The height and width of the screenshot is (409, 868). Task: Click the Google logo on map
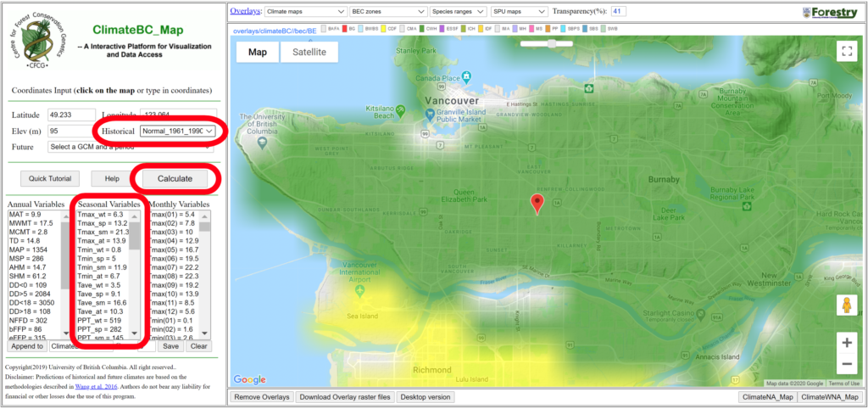pos(249,379)
